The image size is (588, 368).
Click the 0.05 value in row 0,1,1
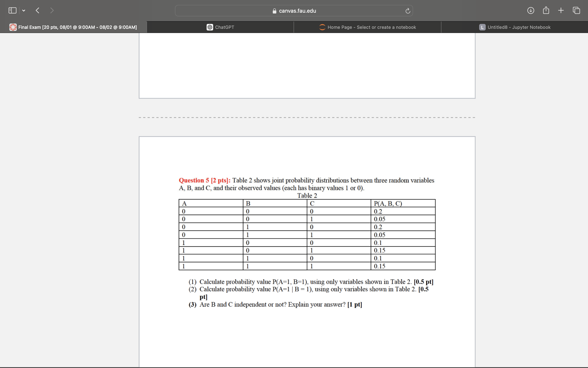(x=380, y=235)
